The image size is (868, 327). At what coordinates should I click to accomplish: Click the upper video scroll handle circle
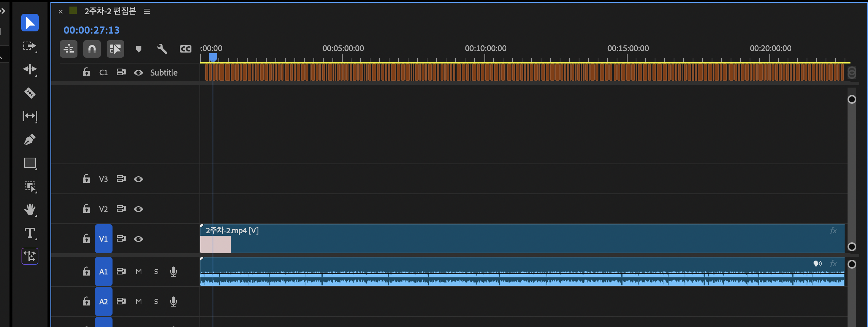852,99
